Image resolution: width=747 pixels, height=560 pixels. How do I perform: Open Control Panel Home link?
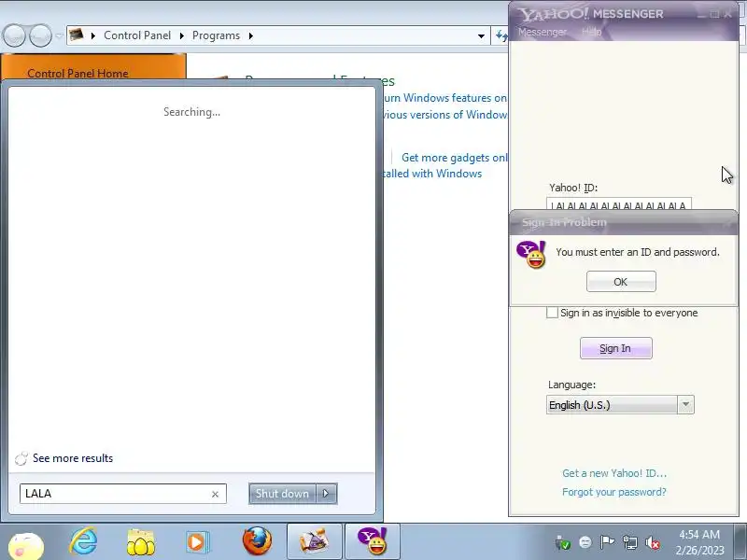(78, 74)
